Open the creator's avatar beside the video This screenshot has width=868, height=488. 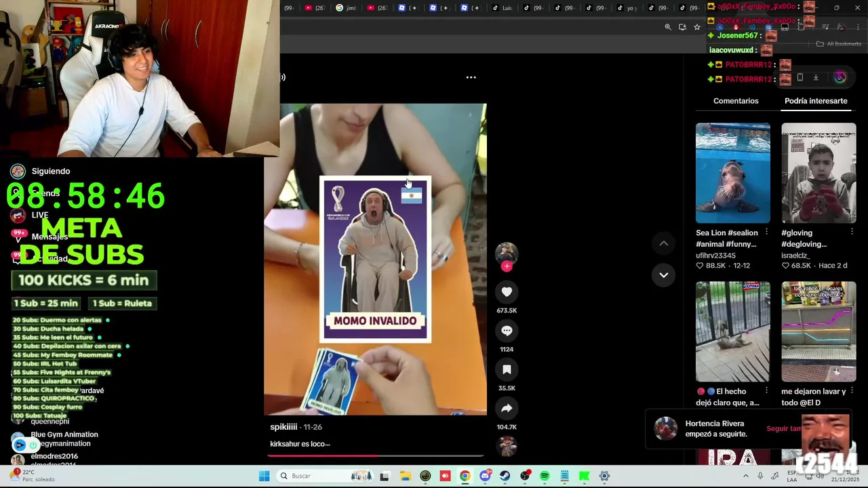click(507, 253)
